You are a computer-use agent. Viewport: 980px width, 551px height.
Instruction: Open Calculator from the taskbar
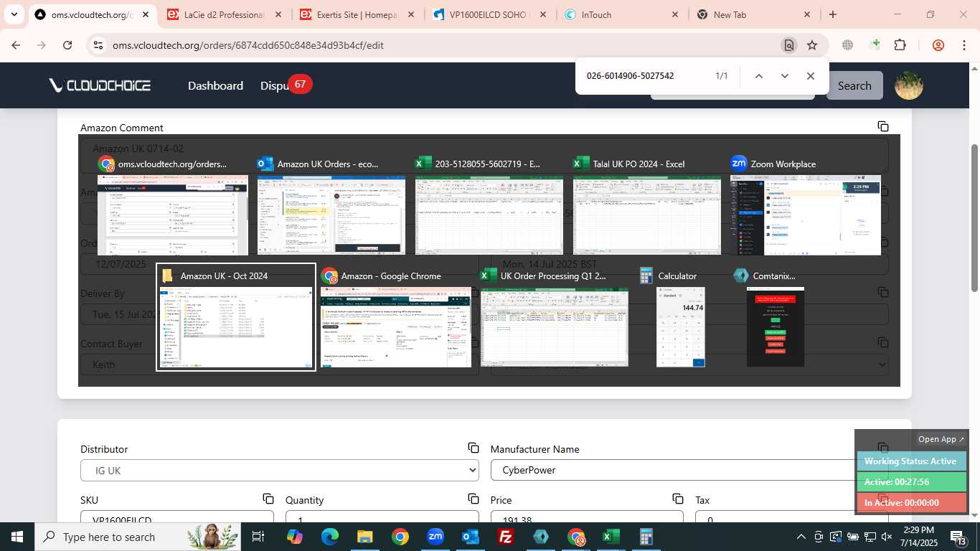[646, 537]
